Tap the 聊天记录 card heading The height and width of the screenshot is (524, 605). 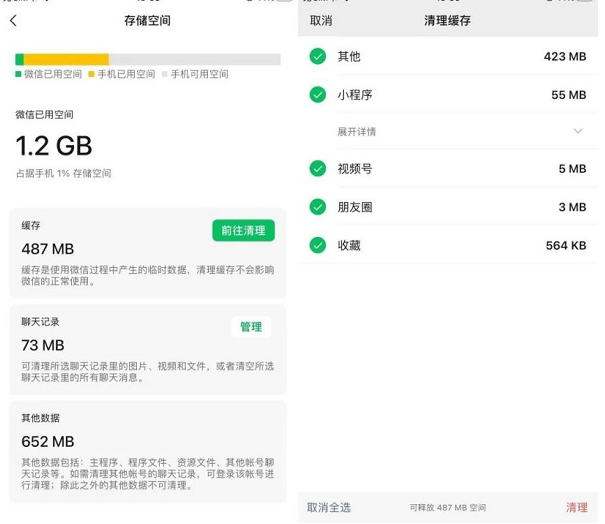(x=40, y=322)
